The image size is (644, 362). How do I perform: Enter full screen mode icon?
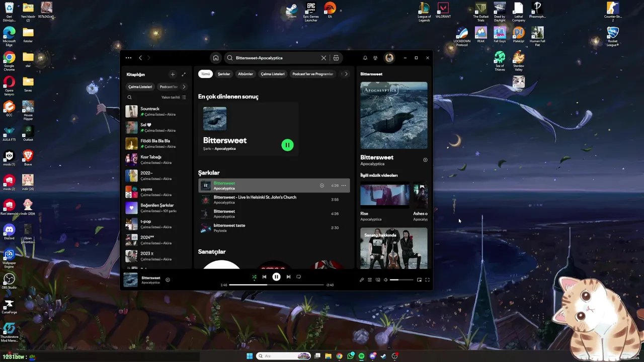(x=427, y=280)
